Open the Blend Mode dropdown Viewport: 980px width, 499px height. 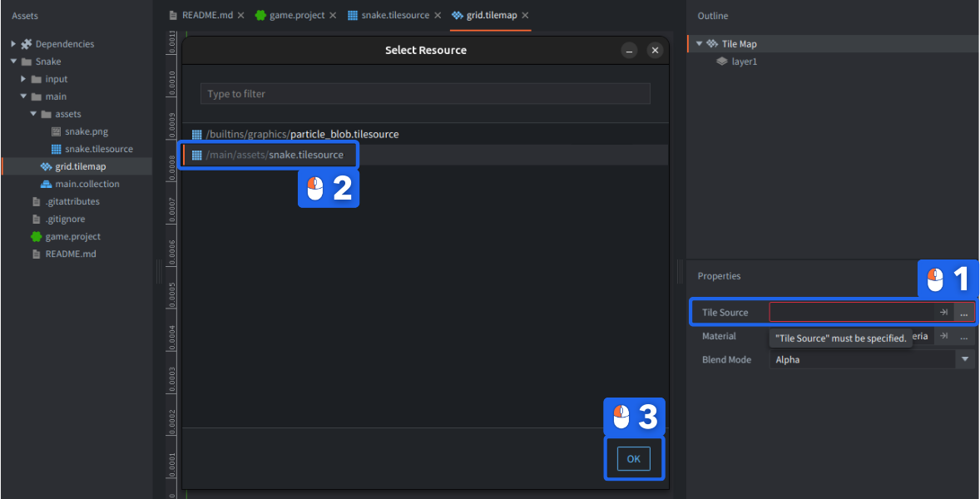coord(964,359)
